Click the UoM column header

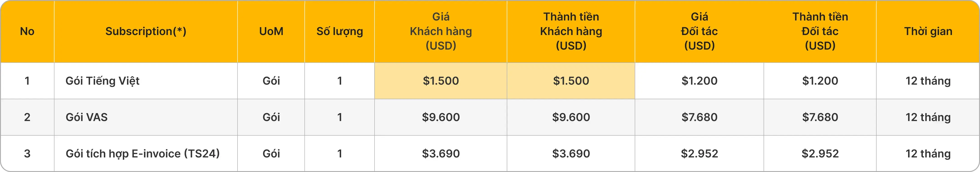click(271, 31)
